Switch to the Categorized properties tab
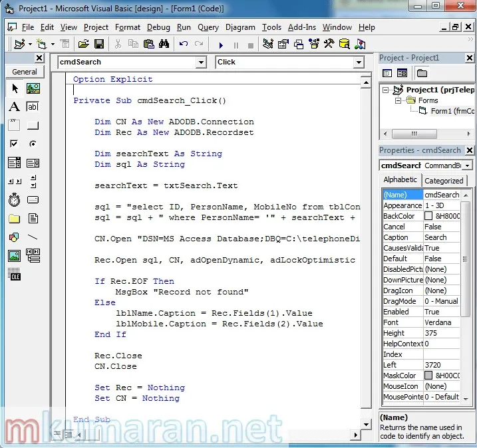The width and height of the screenshot is (477, 448). (x=444, y=181)
